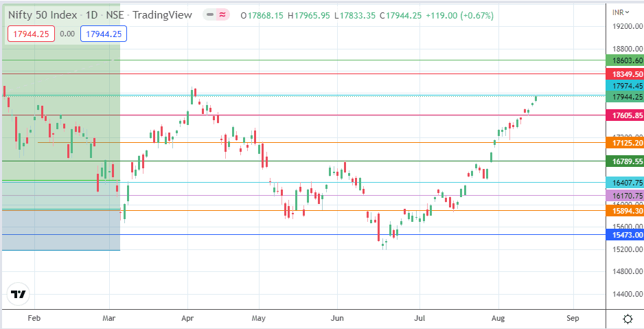644x329 pixels.
Task: Click the Mar label on time axis
Action: (x=110, y=318)
